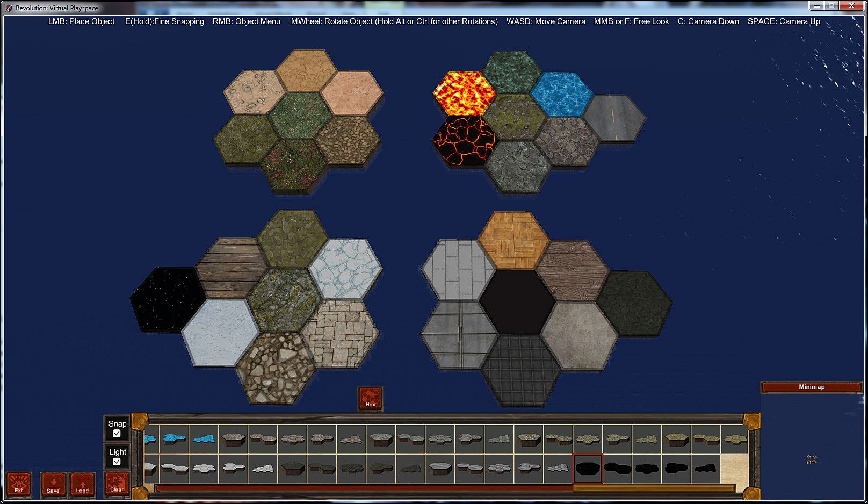Open the Hex tile category
868x504 pixels.
[370, 399]
